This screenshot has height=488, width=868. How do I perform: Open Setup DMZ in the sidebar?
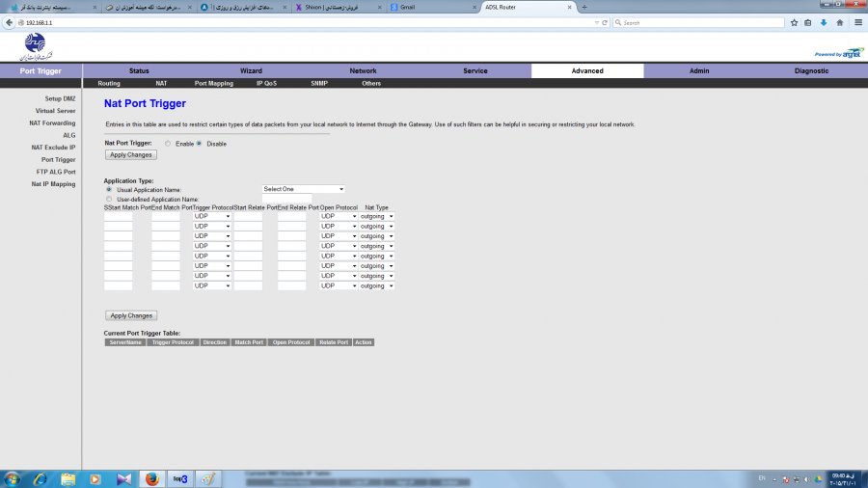[x=61, y=98]
